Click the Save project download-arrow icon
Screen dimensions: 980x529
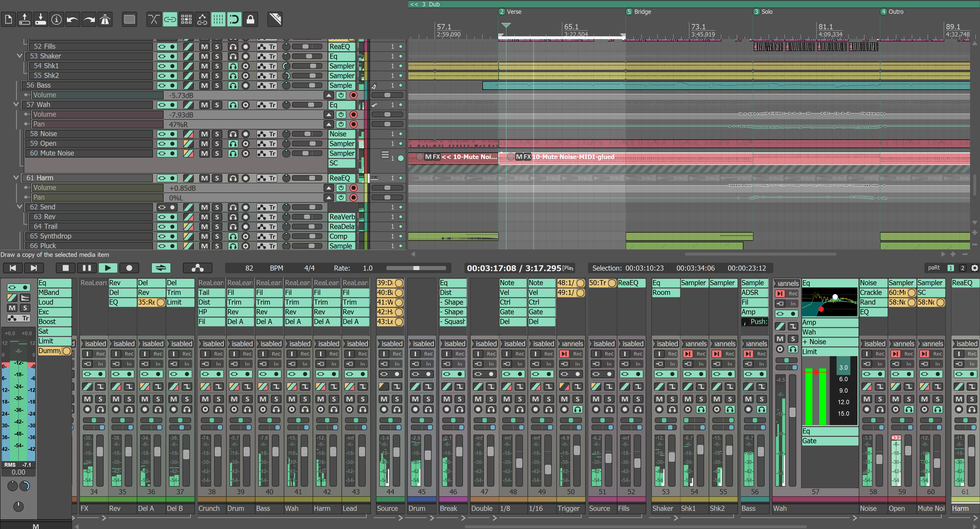[x=41, y=19]
